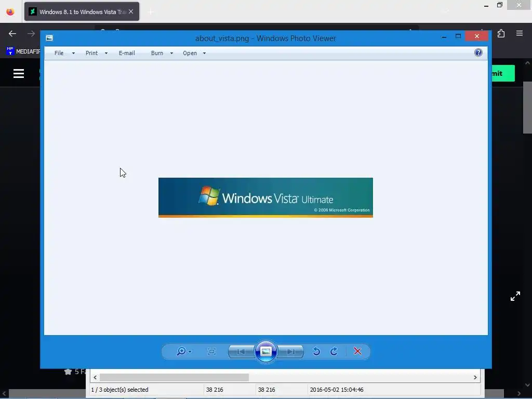
Task: Click the star favourites icon on the webpage
Action: point(68,371)
